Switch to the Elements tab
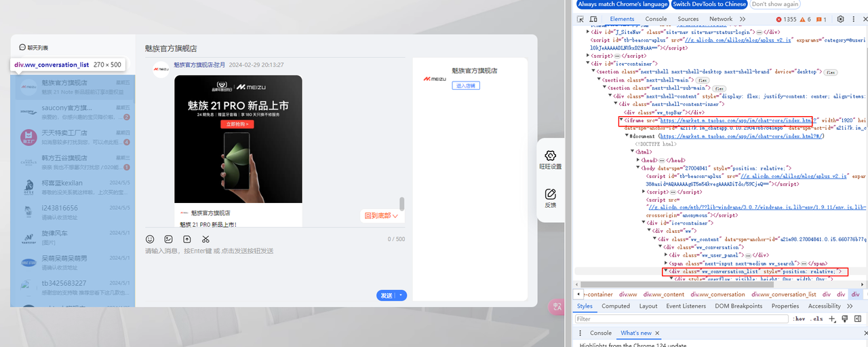868x347 pixels. coord(622,19)
